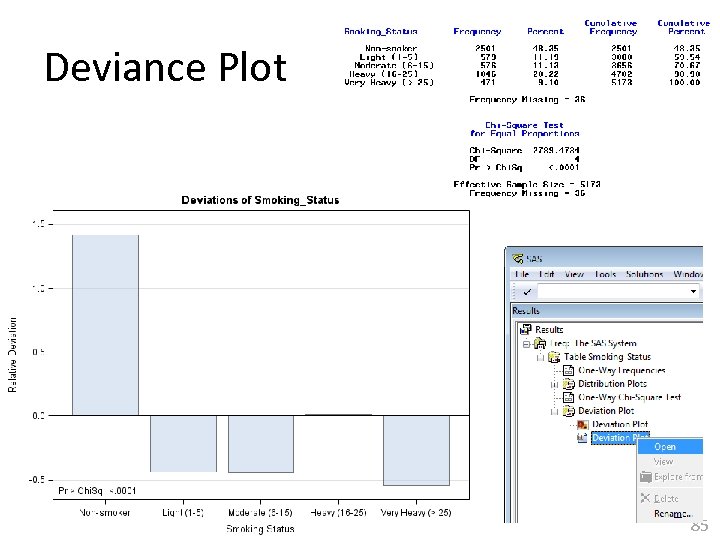This screenshot has height=540, width=720.
Task: Select Freq: The SAS System tree item
Action: (x=593, y=343)
